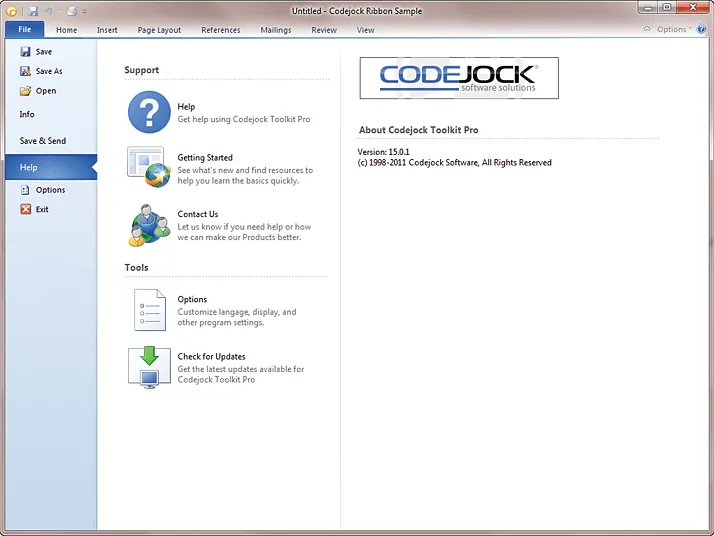714x536 pixels.
Task: Switch to the View tab
Action: pyautogui.click(x=365, y=30)
